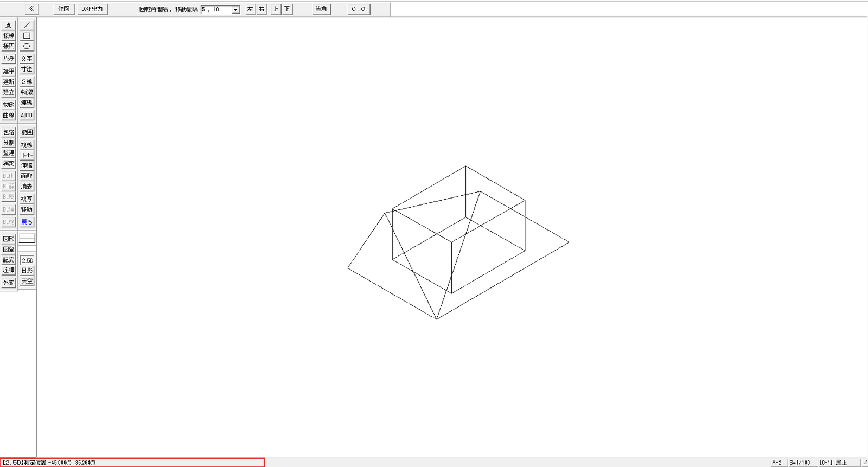Select the ハッチ hatch tool
Screen dimensions: 868x467
9,59
